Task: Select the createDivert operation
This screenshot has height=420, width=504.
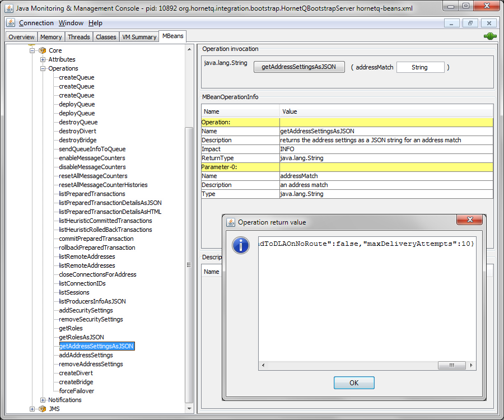Action: click(76, 373)
